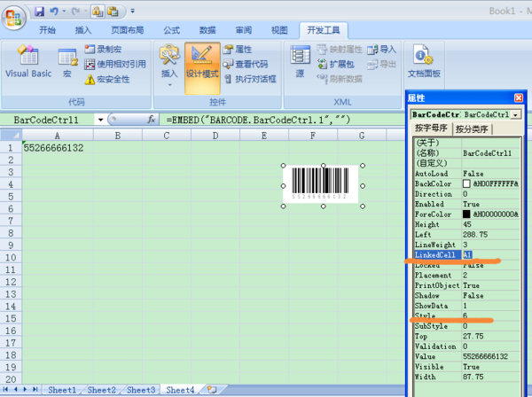Click the 宏 (Macros) icon

click(x=67, y=62)
